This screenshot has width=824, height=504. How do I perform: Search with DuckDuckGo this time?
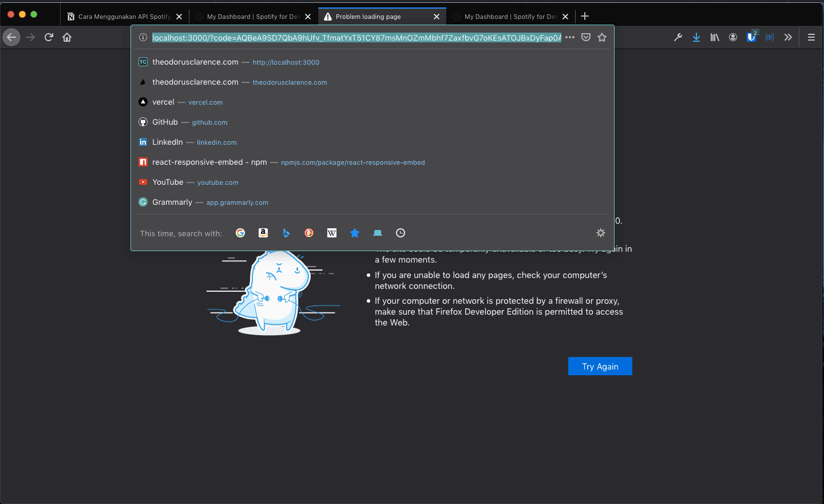click(x=309, y=233)
